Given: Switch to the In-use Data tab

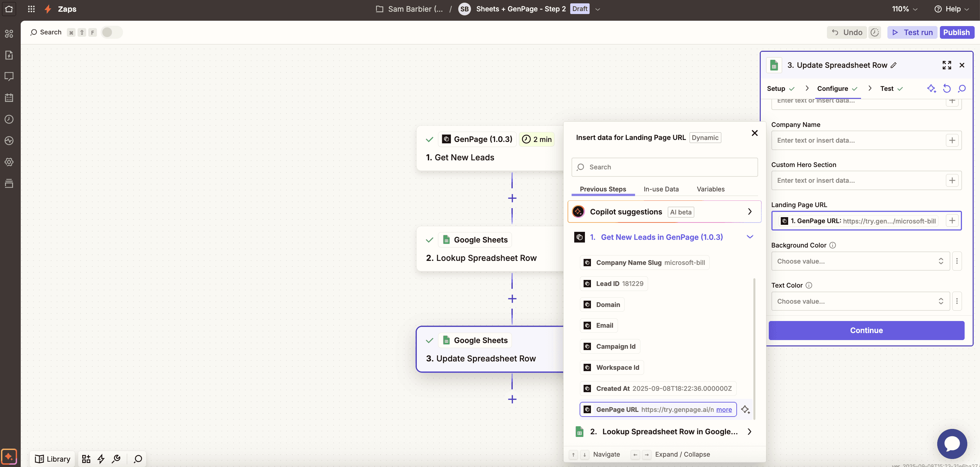Looking at the screenshot, I should 661,189.
